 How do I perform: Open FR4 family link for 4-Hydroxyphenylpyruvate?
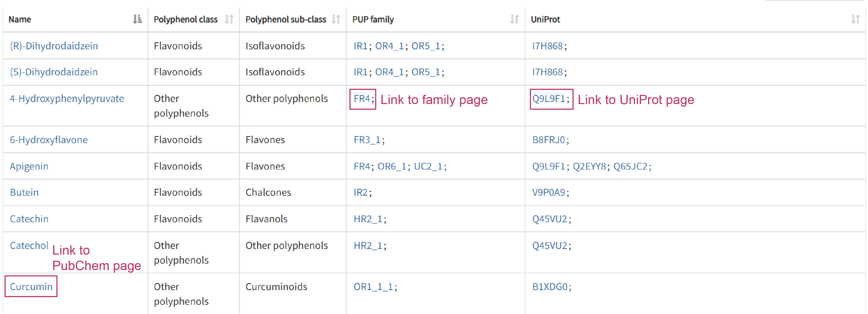pos(361,99)
